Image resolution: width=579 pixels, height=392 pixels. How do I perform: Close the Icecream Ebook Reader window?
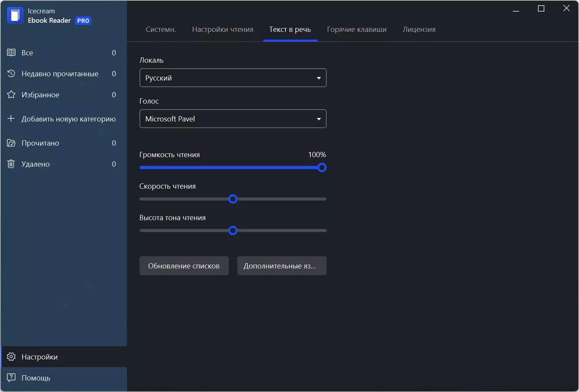point(566,8)
